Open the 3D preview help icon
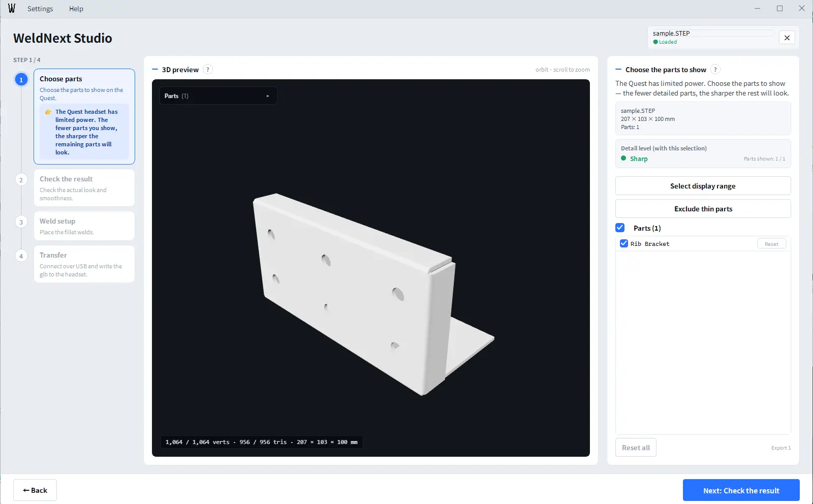813x504 pixels. click(x=208, y=70)
